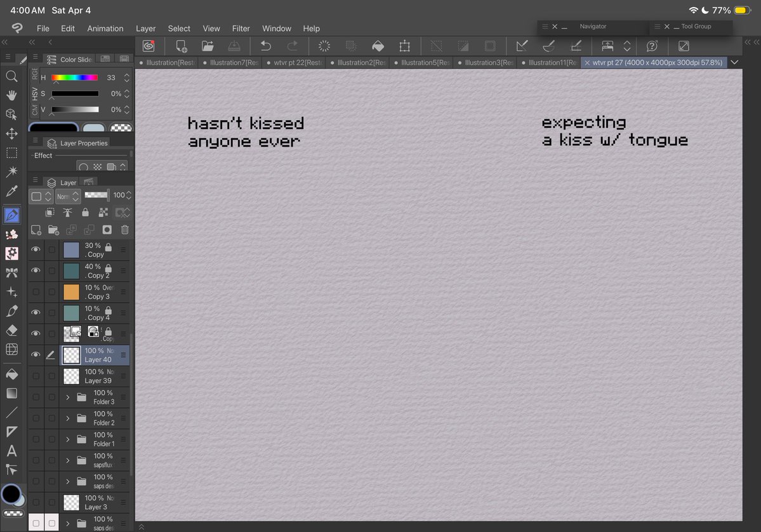This screenshot has width=761, height=532.
Task: Select the Layer 40 thumbnail
Action: pyautogui.click(x=71, y=355)
